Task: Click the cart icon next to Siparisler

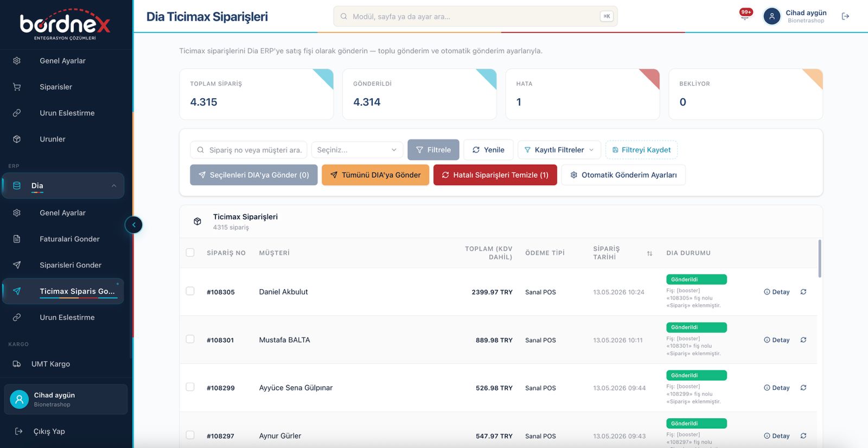Action: click(x=17, y=87)
